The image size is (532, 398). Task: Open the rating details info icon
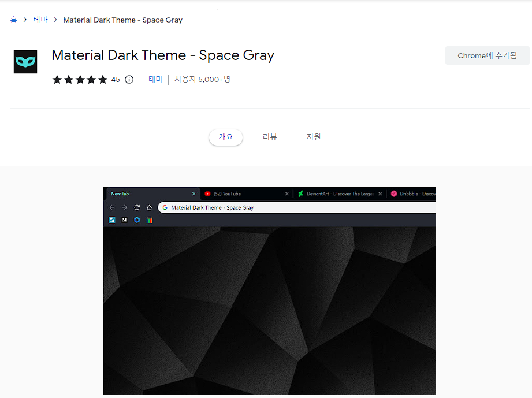(x=128, y=80)
